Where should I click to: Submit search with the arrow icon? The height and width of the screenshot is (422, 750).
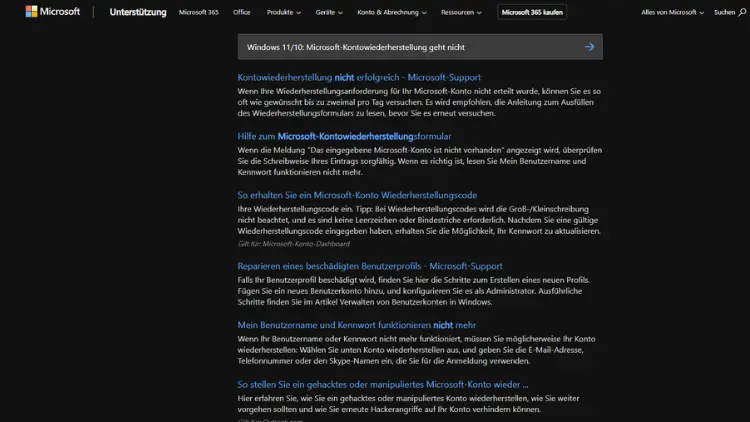589,47
